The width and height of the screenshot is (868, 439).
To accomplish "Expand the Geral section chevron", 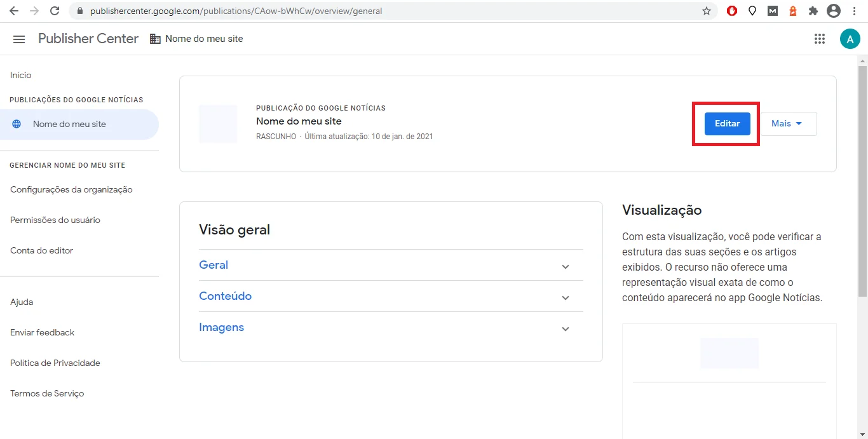I will point(566,267).
